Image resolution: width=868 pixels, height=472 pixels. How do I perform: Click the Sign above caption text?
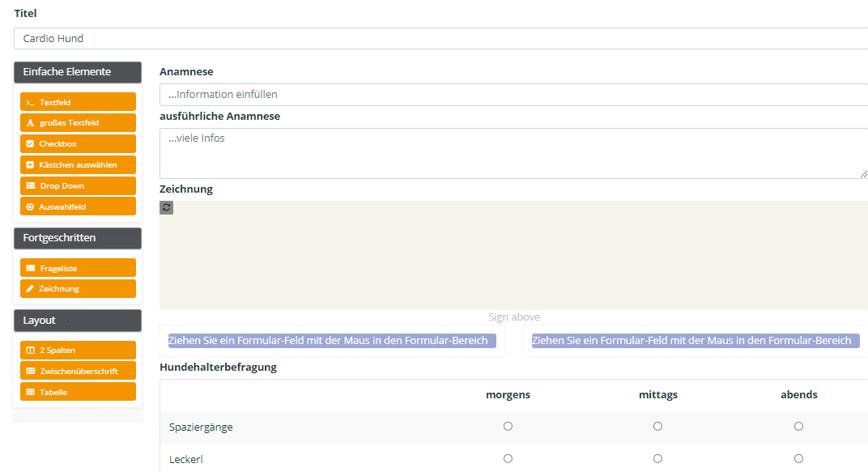point(513,317)
